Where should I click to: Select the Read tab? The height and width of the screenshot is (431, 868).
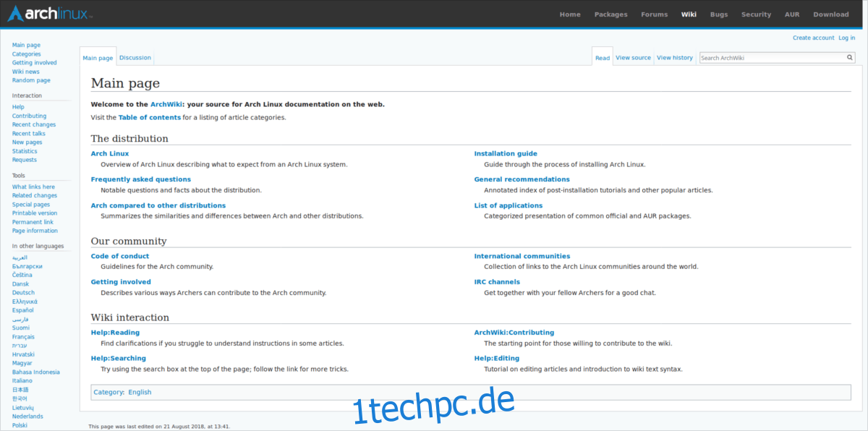coord(603,58)
